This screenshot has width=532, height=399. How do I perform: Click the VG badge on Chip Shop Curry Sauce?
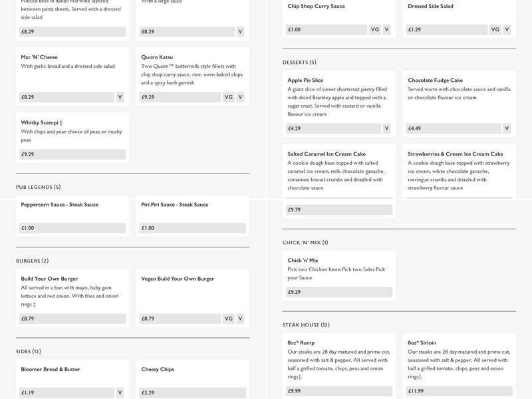click(374, 29)
